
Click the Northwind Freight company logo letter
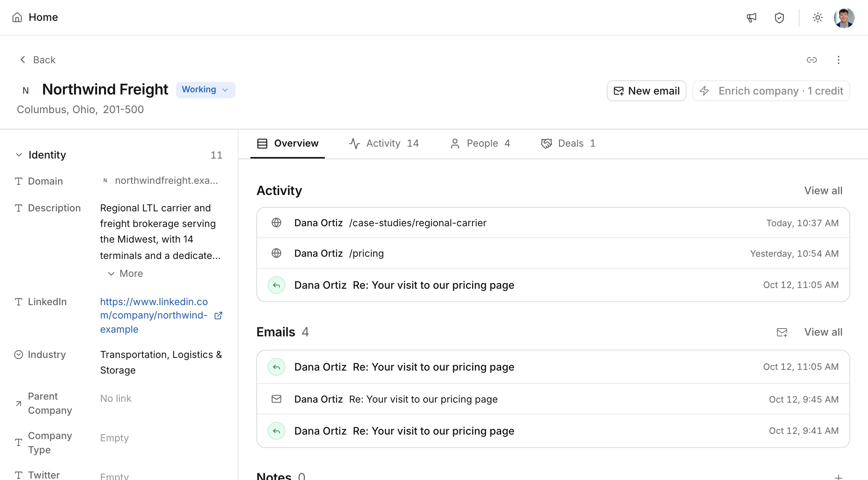click(26, 90)
